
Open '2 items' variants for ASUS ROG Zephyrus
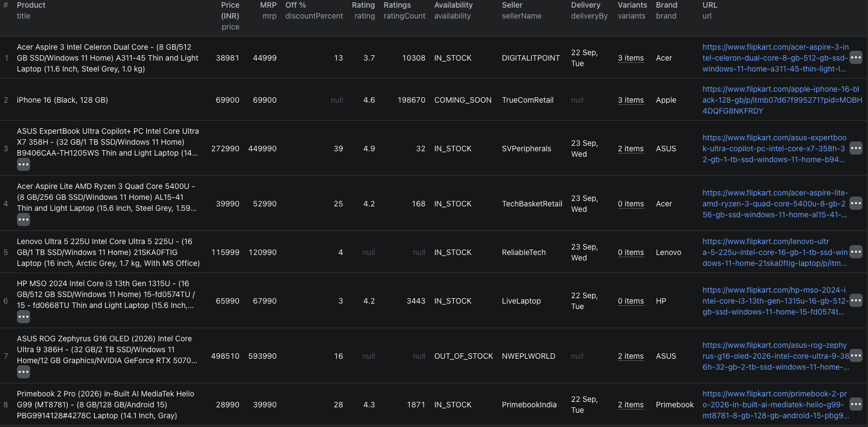[x=631, y=356]
